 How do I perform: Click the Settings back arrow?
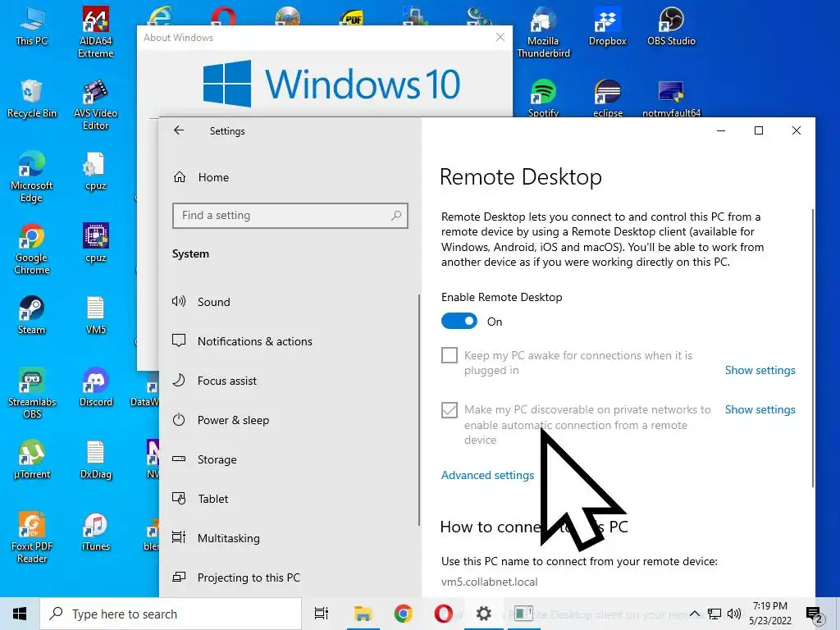(x=179, y=130)
